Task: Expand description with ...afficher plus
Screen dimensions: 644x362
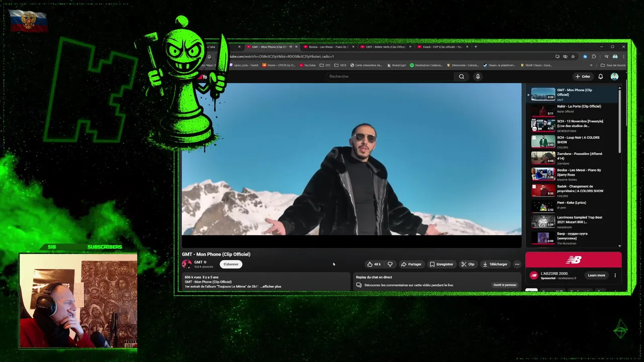Action: tap(271, 286)
